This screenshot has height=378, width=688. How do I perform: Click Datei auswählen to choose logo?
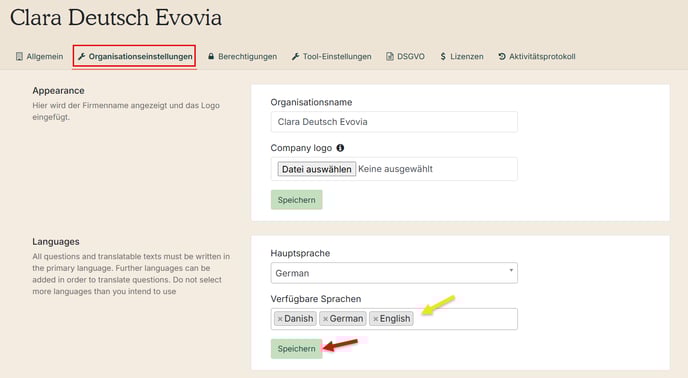pyautogui.click(x=316, y=169)
